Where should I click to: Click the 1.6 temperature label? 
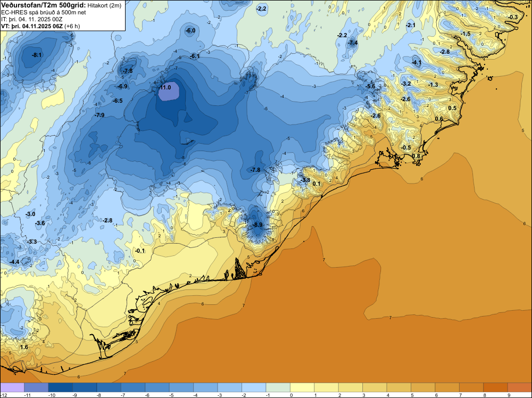point(24,347)
